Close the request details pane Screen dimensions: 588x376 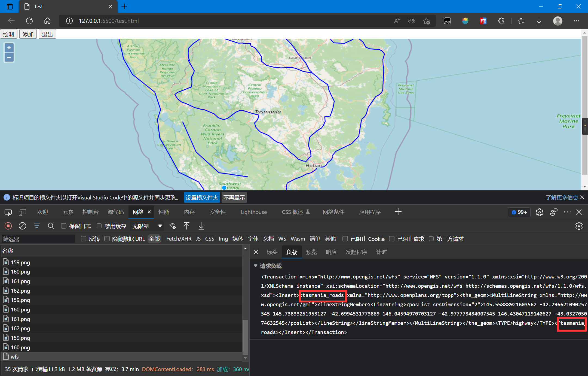pos(256,252)
